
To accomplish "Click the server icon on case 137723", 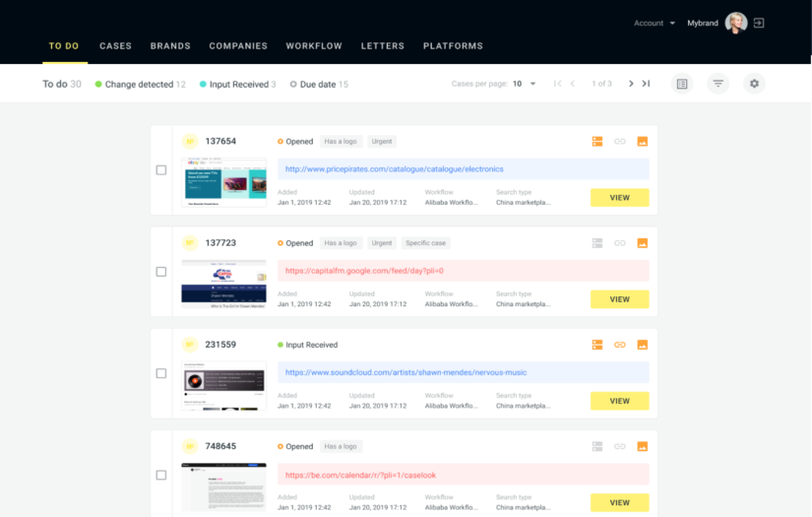I will point(597,243).
